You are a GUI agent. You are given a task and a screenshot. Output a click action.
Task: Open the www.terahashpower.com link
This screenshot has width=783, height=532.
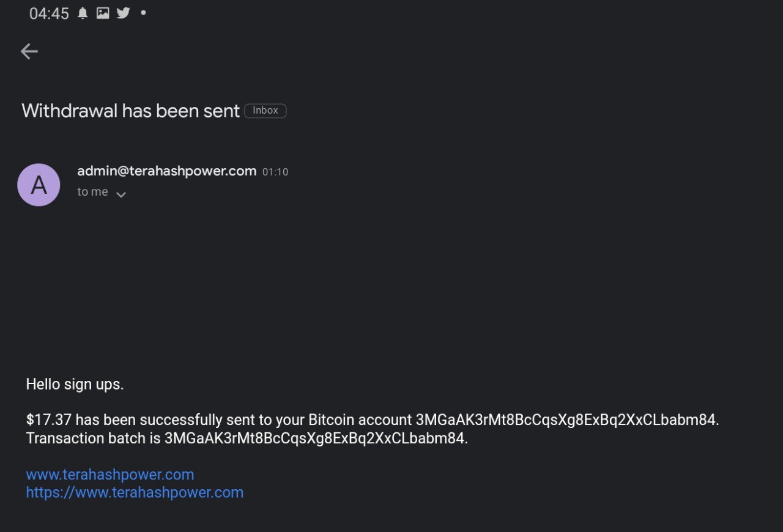(x=110, y=475)
